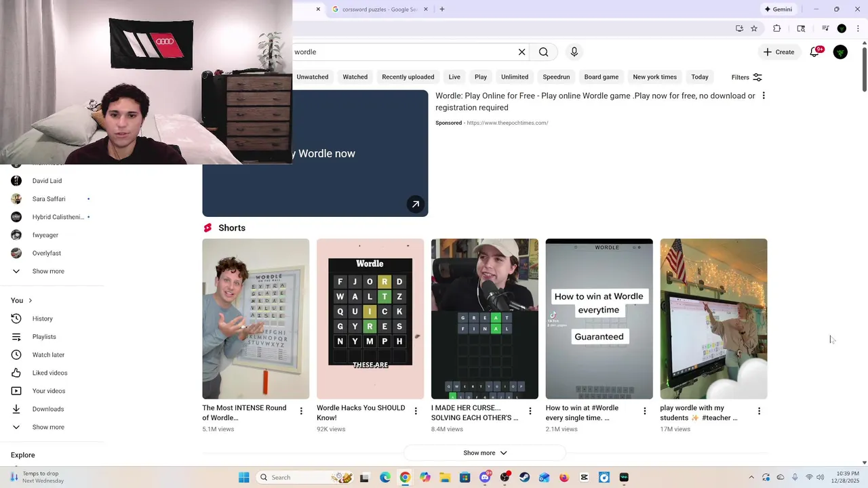Open Microsoft Edge from the taskbar
Screen dimensions: 868x488
point(385,477)
